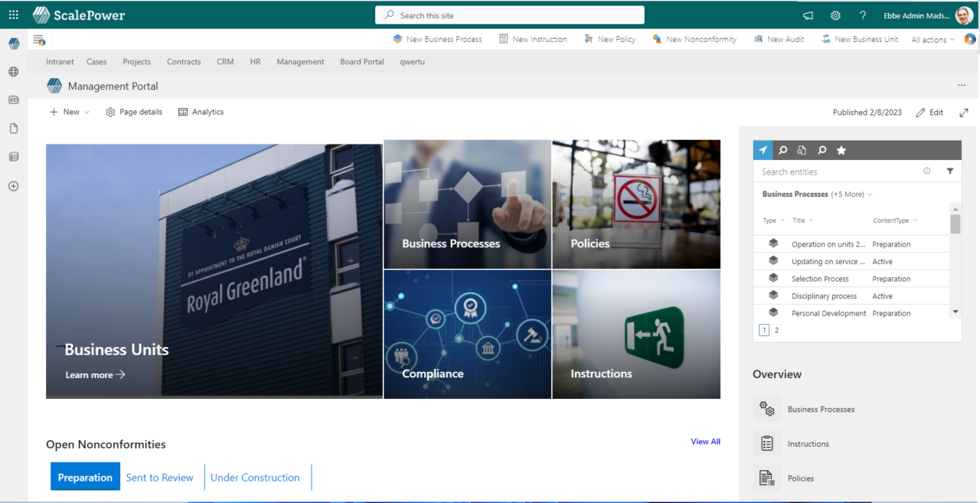Click the globe icon in left sidebar
Viewport: 980px width, 503px height.
(13, 72)
